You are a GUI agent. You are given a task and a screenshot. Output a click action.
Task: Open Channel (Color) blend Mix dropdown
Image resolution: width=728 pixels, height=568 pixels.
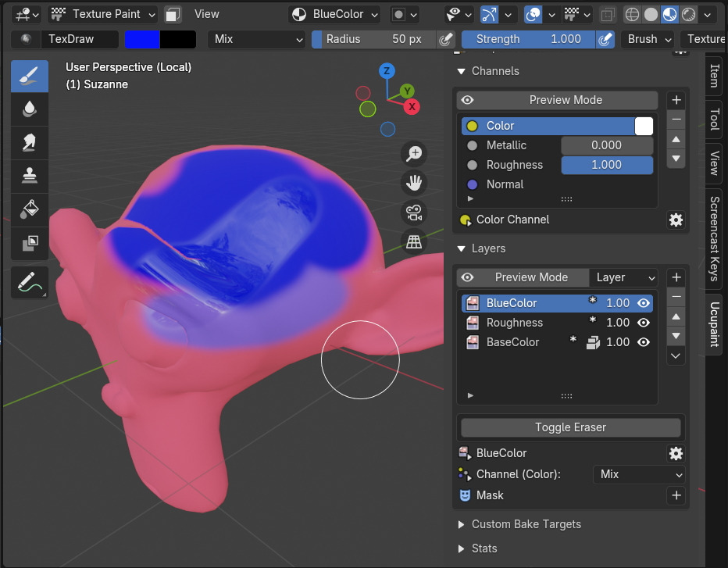[x=639, y=474]
